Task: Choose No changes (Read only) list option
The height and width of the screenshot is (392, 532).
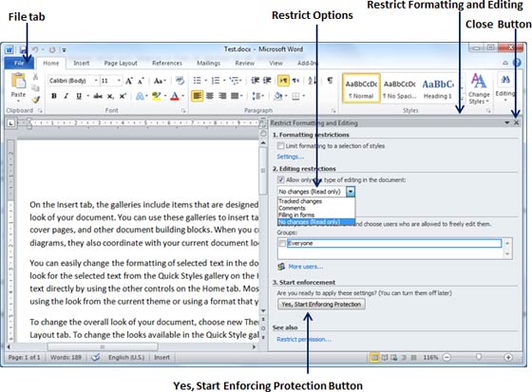Action: [315, 222]
